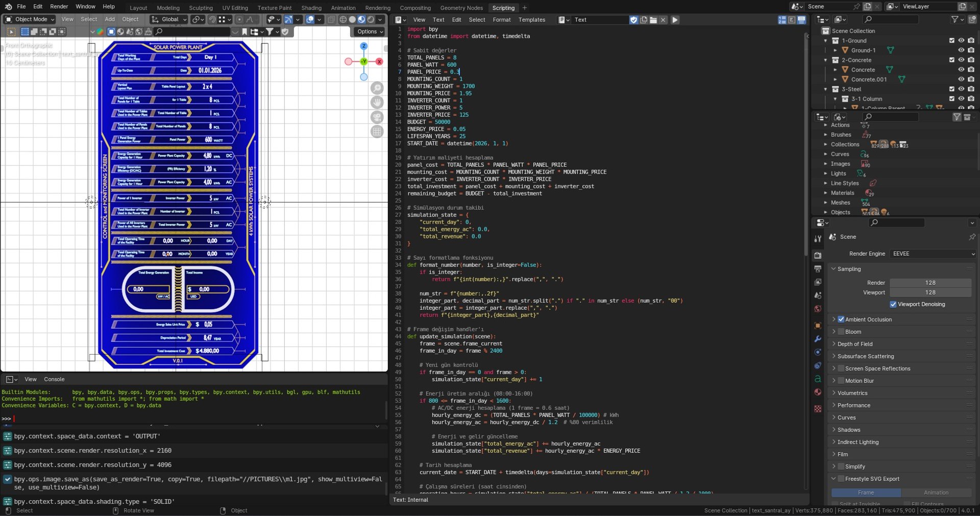This screenshot has width=980, height=516.
Task: Pin the Scene properties panel
Action: pos(972,237)
